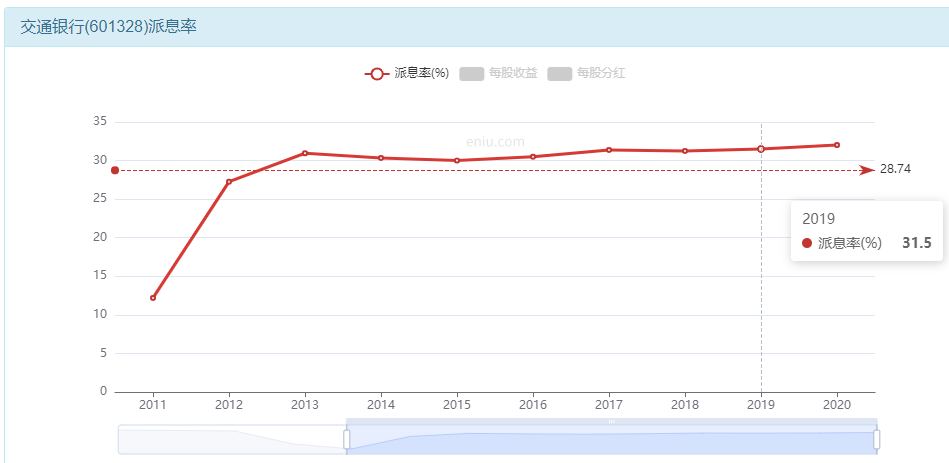Click the 2018 x-axis label
The width and height of the screenshot is (949, 463).
click(x=685, y=405)
